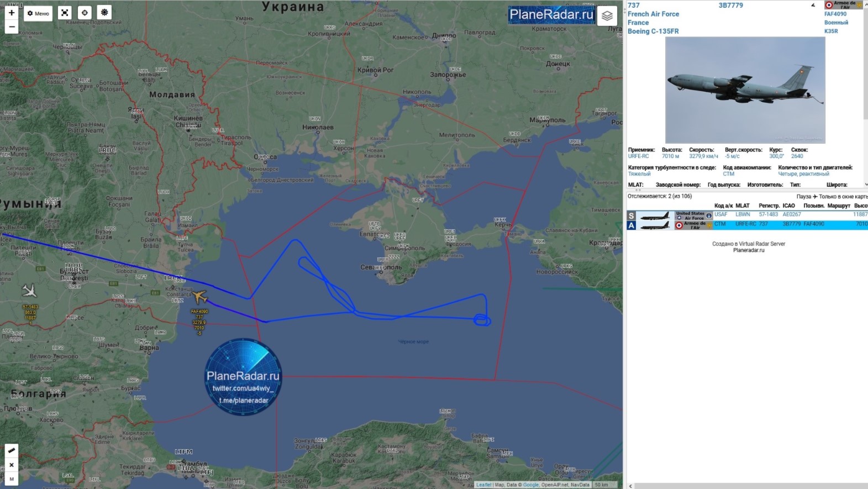Click the speed value 3279,9 км/ч
The image size is (868, 489).
(x=703, y=156)
